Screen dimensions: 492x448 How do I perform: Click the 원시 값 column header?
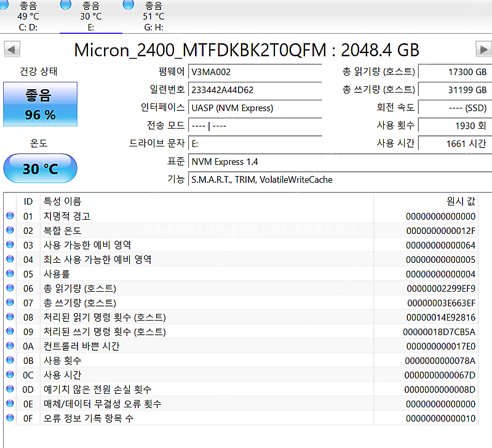[x=460, y=201]
